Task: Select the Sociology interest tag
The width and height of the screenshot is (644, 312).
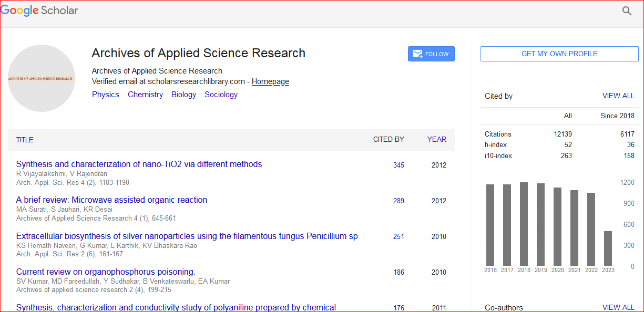Action: pyautogui.click(x=221, y=95)
